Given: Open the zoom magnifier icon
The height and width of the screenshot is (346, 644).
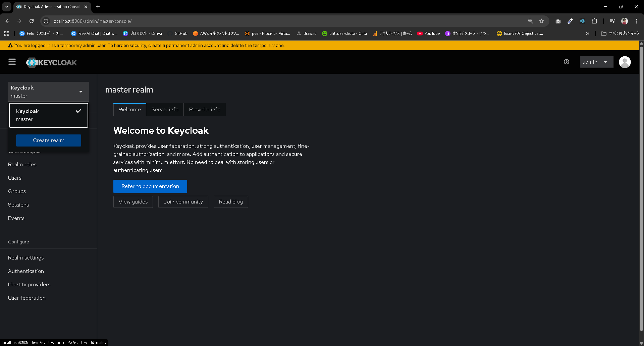Looking at the screenshot, I should pos(530,21).
